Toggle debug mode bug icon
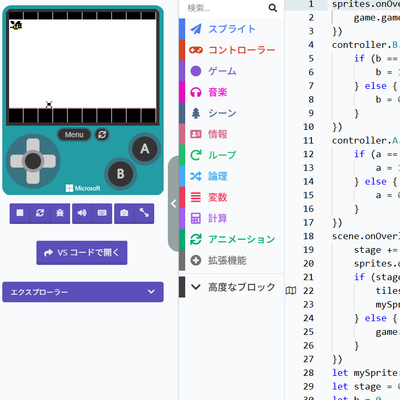400x400 pixels. click(60, 213)
